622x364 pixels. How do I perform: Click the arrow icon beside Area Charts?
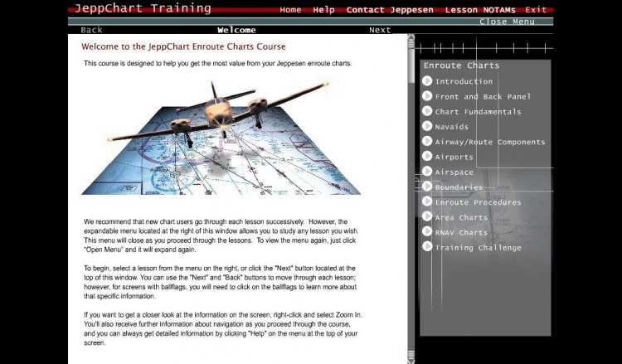click(x=427, y=216)
